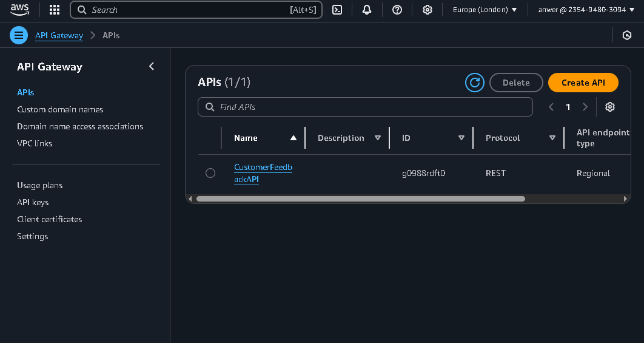Open APIs in side navigation
Screen dimensions: 644x343
(25, 92)
